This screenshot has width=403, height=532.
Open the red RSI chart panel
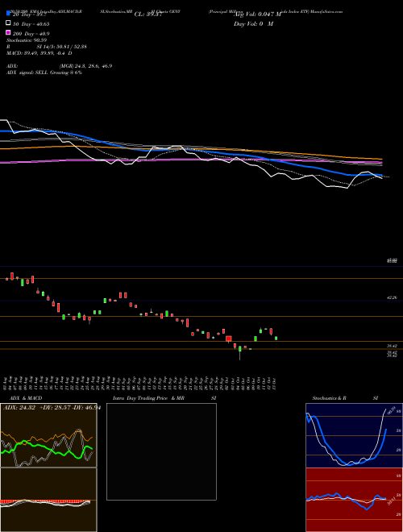(x=354, y=500)
